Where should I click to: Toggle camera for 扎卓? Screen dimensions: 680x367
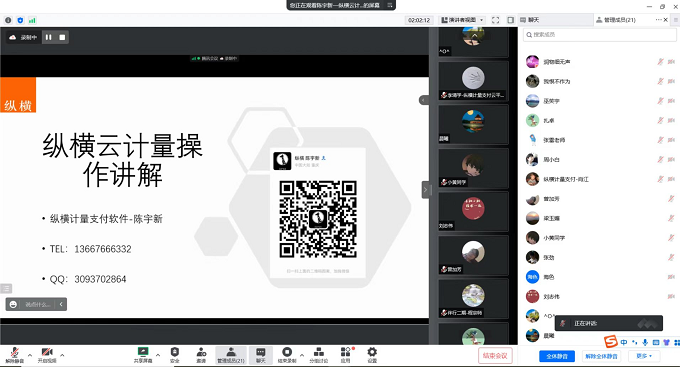click(x=671, y=121)
